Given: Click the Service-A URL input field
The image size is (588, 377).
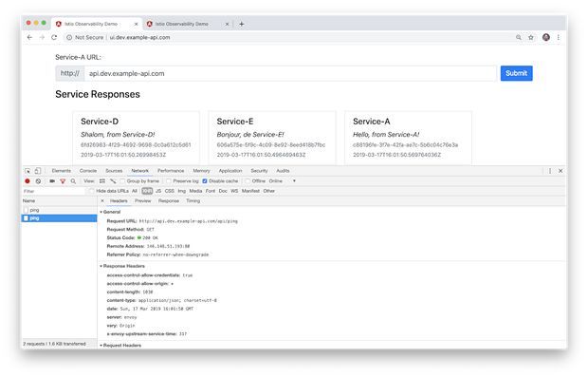Looking at the screenshot, I should coord(290,74).
